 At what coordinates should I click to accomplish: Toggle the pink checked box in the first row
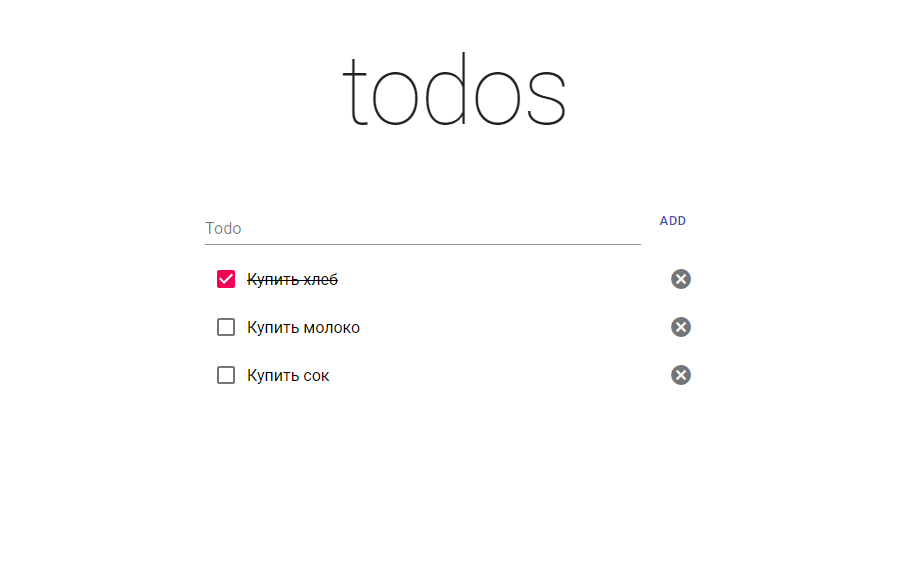(226, 279)
